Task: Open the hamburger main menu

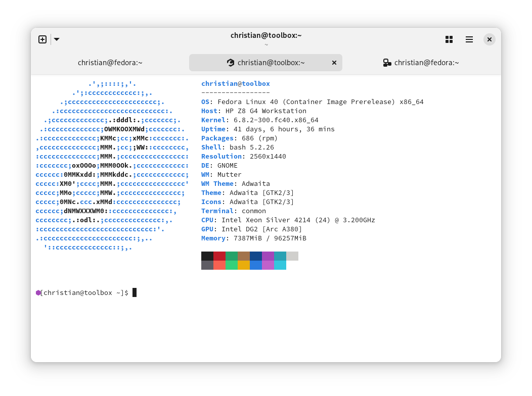Action: coord(469,39)
